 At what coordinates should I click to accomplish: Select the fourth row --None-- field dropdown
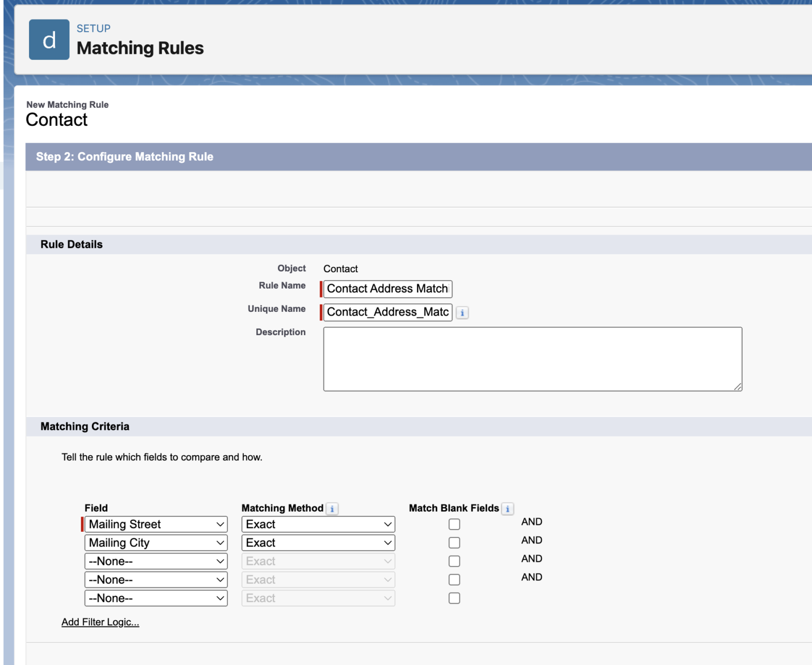(x=156, y=580)
